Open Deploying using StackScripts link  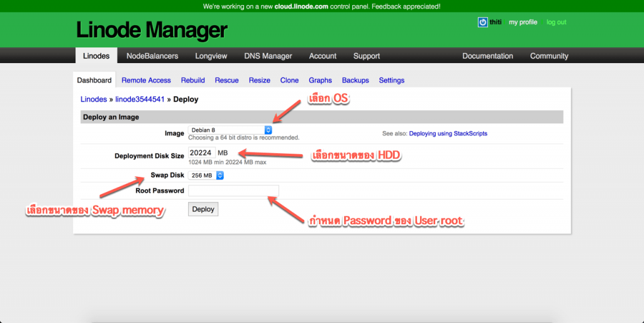tap(448, 133)
